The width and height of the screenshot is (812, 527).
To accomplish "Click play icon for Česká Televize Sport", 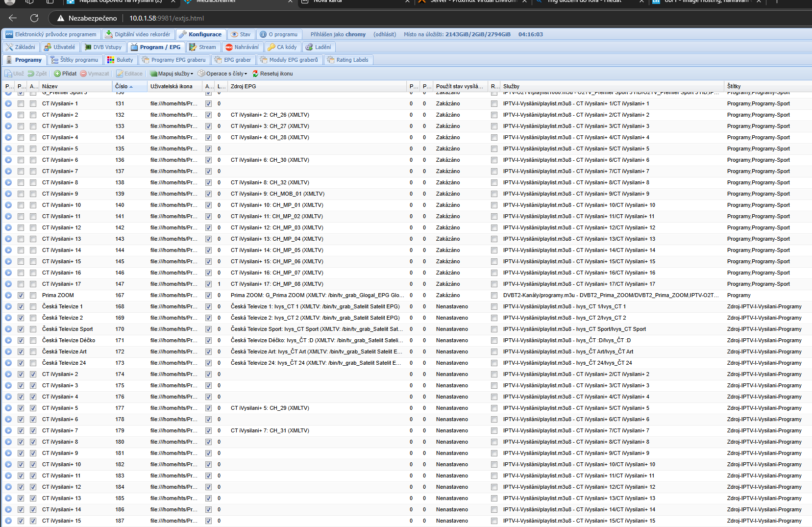I will coord(8,329).
